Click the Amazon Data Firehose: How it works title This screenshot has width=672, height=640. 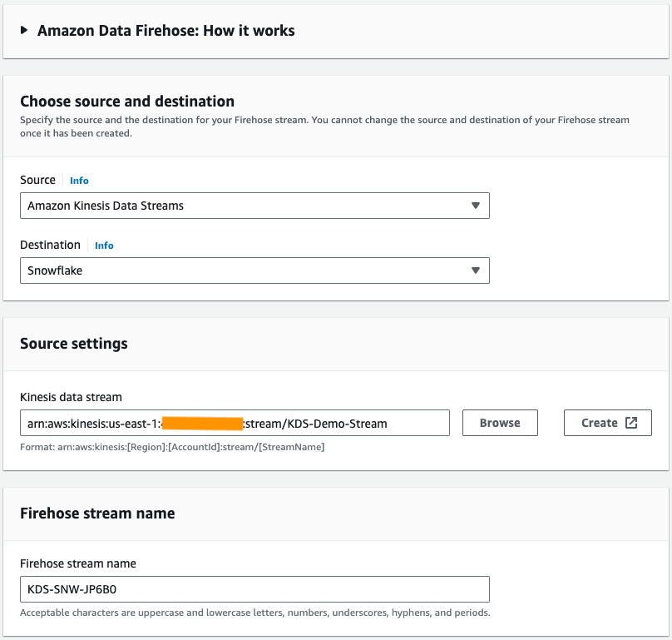coord(166,31)
